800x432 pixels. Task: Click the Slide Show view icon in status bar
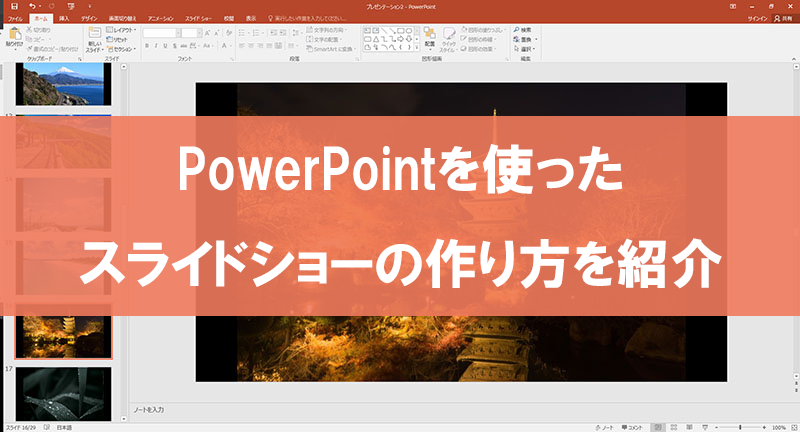coord(705,427)
